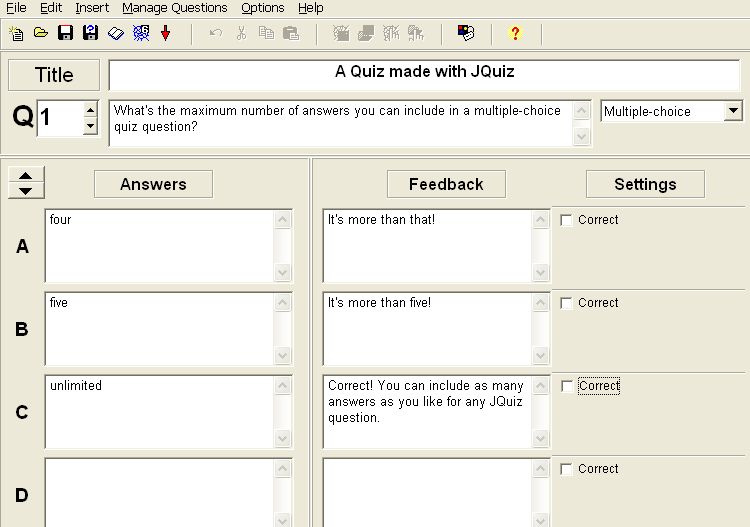The width and height of the screenshot is (750, 527).
Task: Open the output configuration screen icon
Action: 466,33
